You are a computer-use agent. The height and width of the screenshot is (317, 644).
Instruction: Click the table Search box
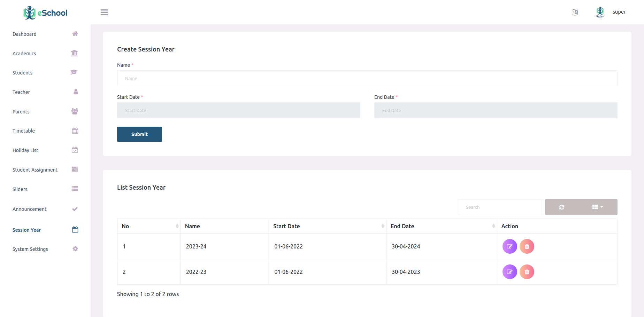pyautogui.click(x=500, y=207)
